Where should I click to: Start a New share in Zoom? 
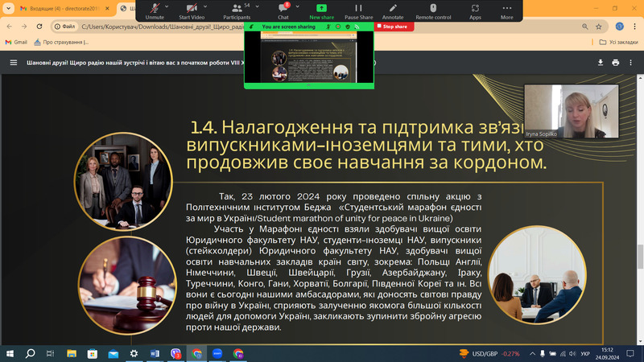(x=321, y=10)
